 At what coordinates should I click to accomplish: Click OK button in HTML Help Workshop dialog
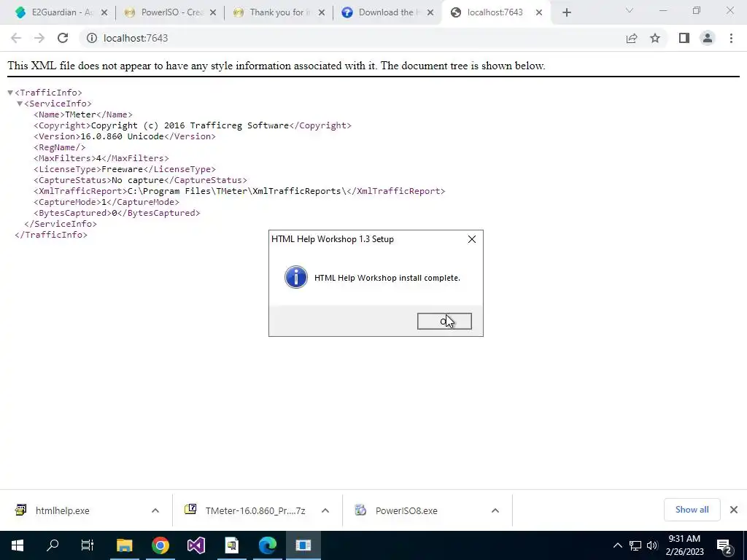[x=444, y=322]
